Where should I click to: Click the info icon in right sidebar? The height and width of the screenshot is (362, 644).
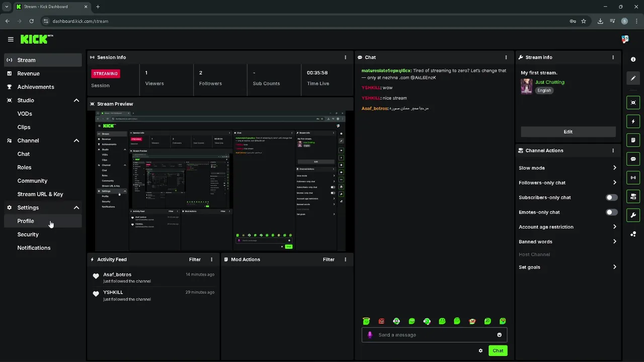pos(633,59)
